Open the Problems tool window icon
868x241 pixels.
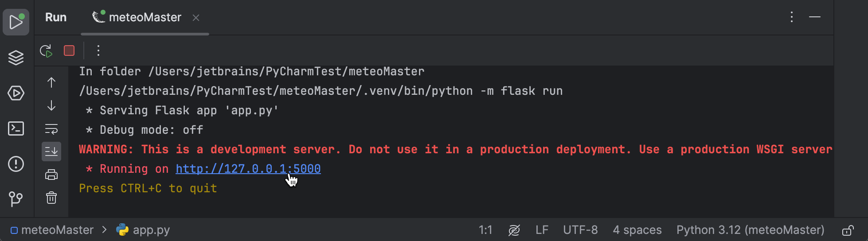(16, 164)
